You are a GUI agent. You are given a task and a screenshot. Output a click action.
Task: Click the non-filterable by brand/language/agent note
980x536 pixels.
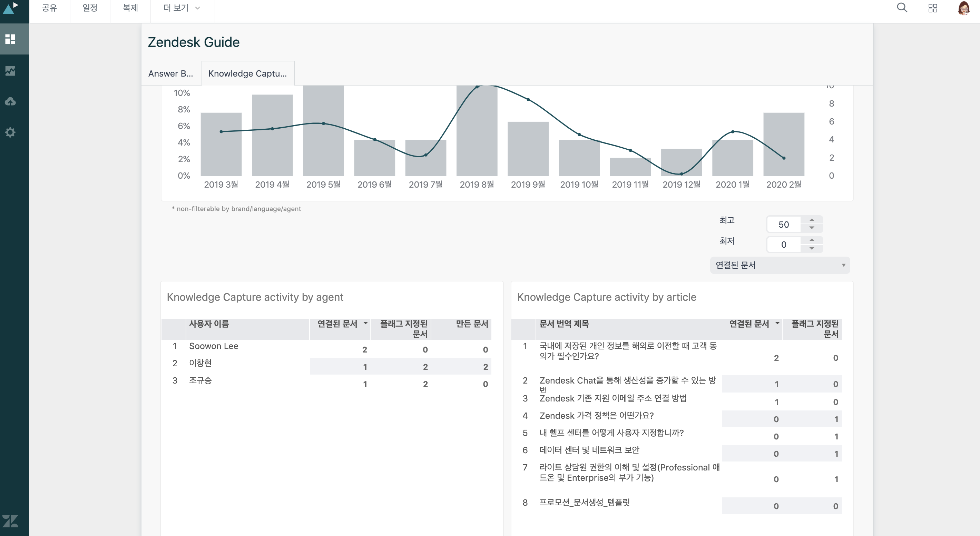coord(236,209)
